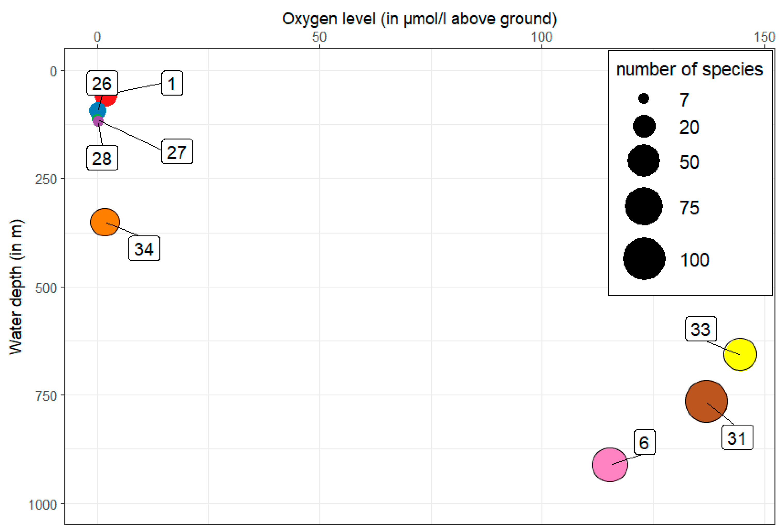Screen dimensions: 784x532
Task: Click the label box showing 28
Action: [102, 158]
